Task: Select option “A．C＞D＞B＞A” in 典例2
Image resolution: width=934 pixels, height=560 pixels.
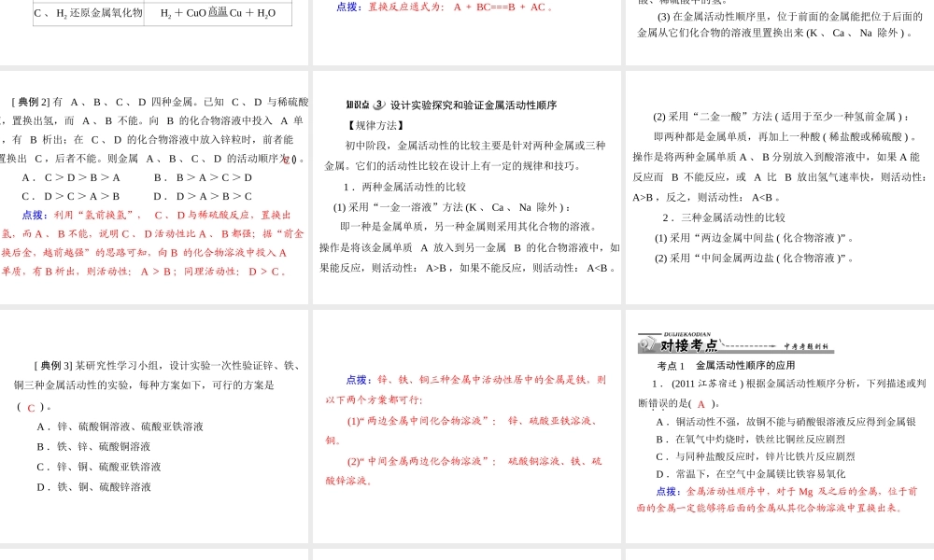Action: [71, 177]
